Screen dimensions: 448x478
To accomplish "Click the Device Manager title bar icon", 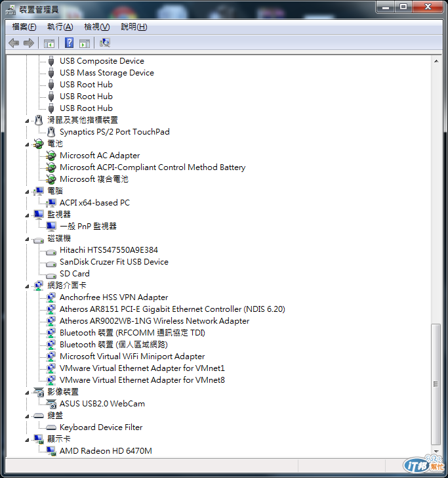I will 10,10.
